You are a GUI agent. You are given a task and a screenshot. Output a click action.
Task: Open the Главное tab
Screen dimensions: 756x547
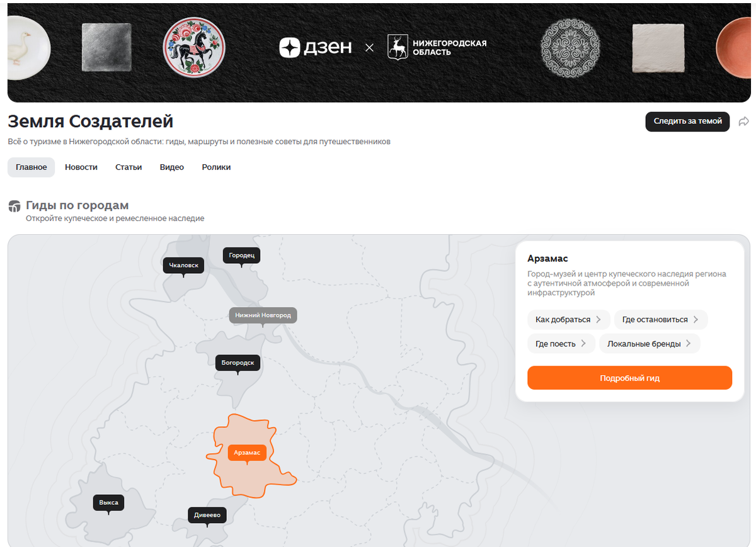point(31,167)
